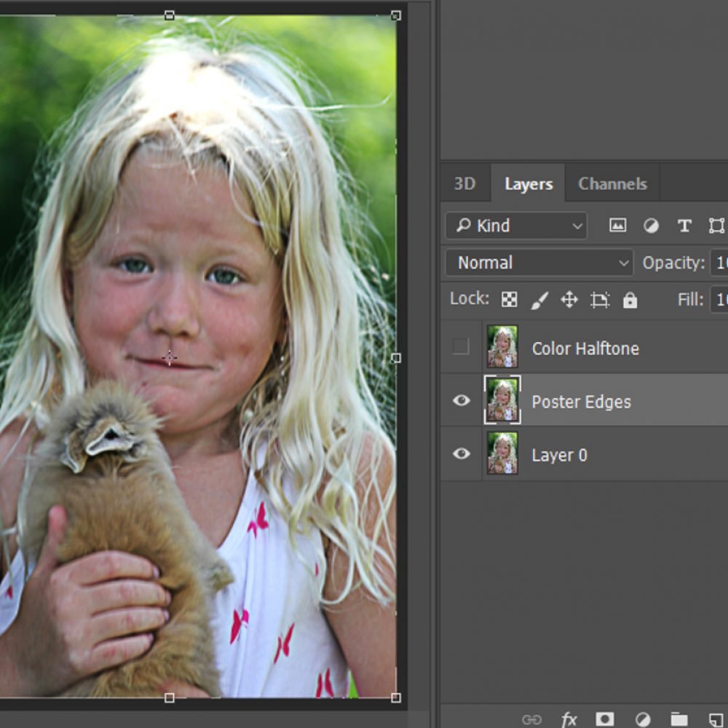Open the Kind layer filter dropdown
The width and height of the screenshot is (728, 728).
[x=515, y=226]
